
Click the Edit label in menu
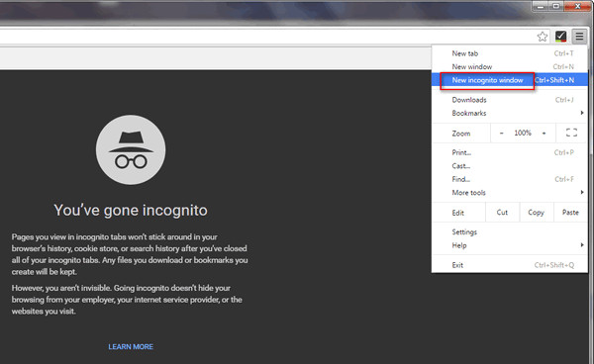pos(458,213)
